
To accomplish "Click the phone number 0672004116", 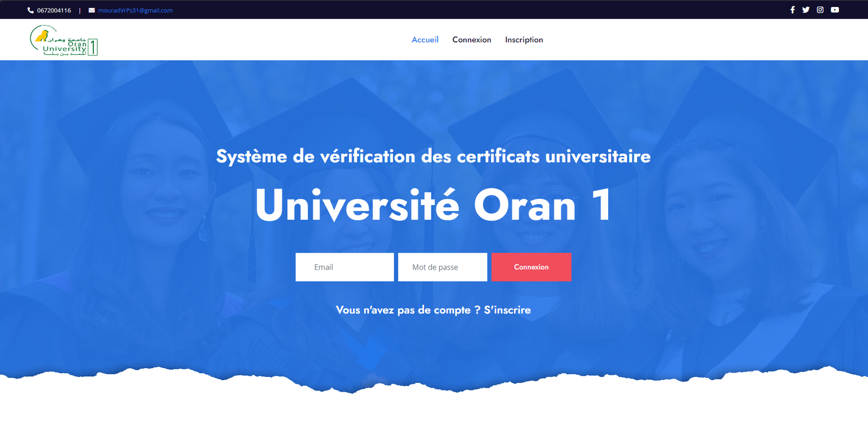I will click(54, 10).
